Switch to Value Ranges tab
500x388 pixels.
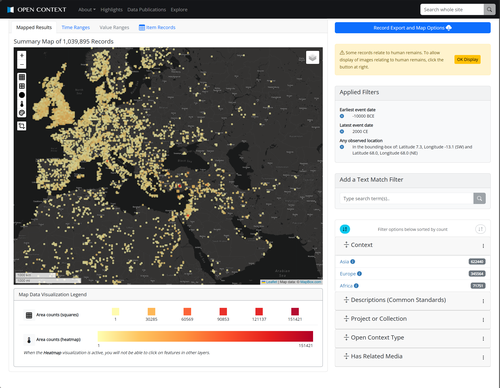point(114,27)
